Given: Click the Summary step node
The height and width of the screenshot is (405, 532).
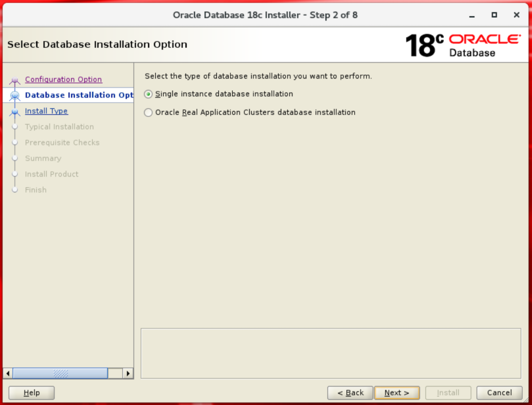Looking at the screenshot, I should click(15, 158).
